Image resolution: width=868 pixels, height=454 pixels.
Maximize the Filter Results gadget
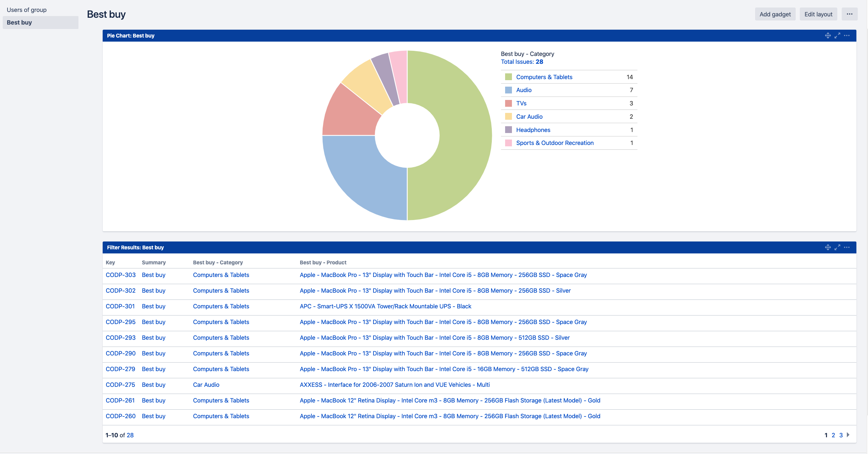[837, 247]
